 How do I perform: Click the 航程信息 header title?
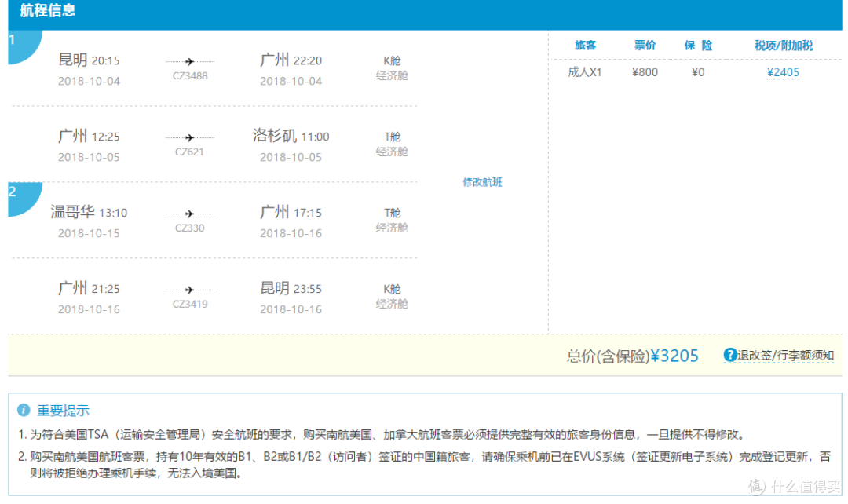[x=48, y=10]
